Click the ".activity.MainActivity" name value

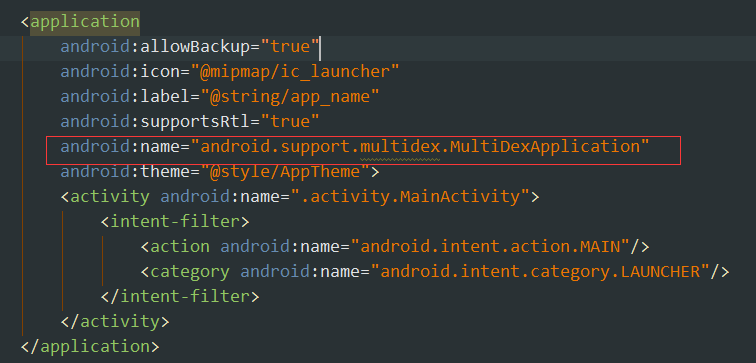(x=410, y=196)
